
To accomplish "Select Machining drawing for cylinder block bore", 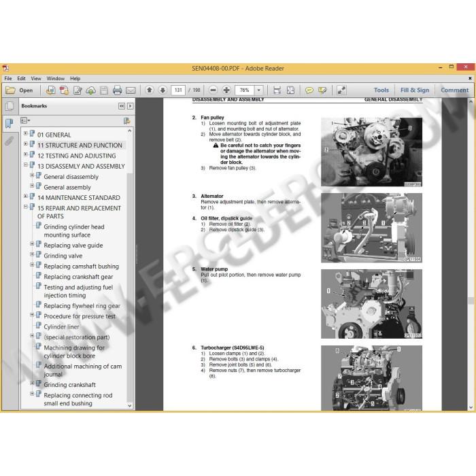I will (73, 352).
